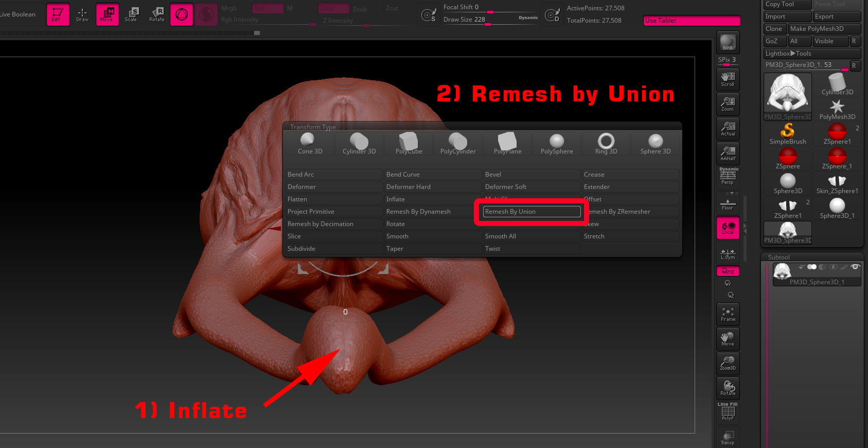The height and width of the screenshot is (448, 868).
Task: Click the Copy Tool button
Action: [x=788, y=4]
